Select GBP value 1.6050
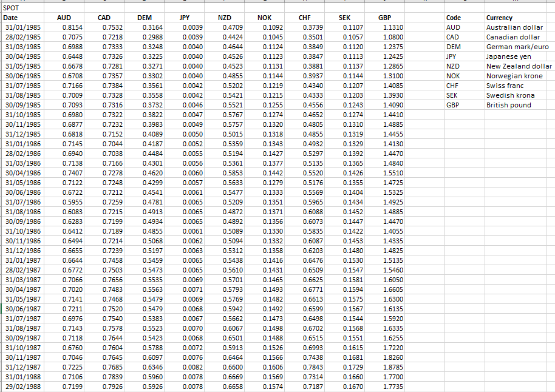 [384, 280]
